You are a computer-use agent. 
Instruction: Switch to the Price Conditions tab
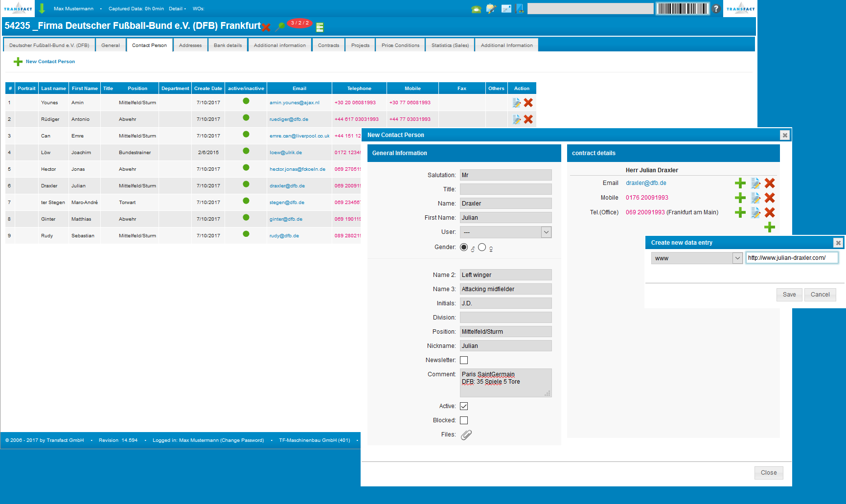coord(400,45)
